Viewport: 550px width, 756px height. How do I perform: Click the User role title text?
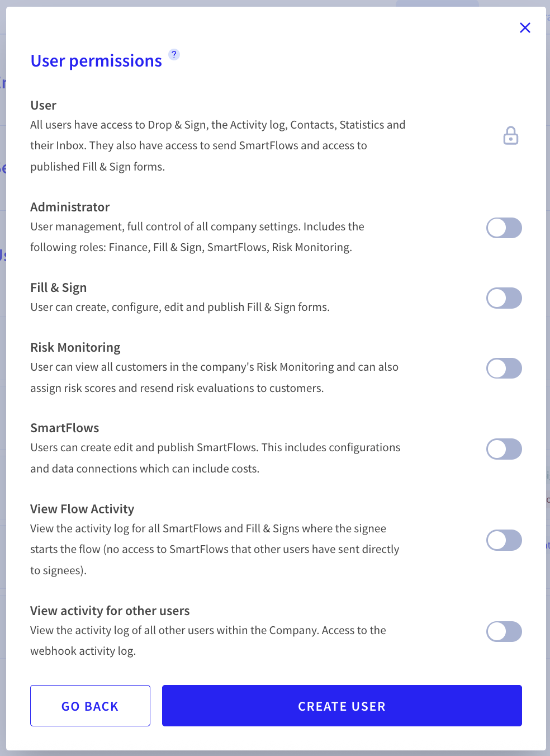(x=44, y=105)
